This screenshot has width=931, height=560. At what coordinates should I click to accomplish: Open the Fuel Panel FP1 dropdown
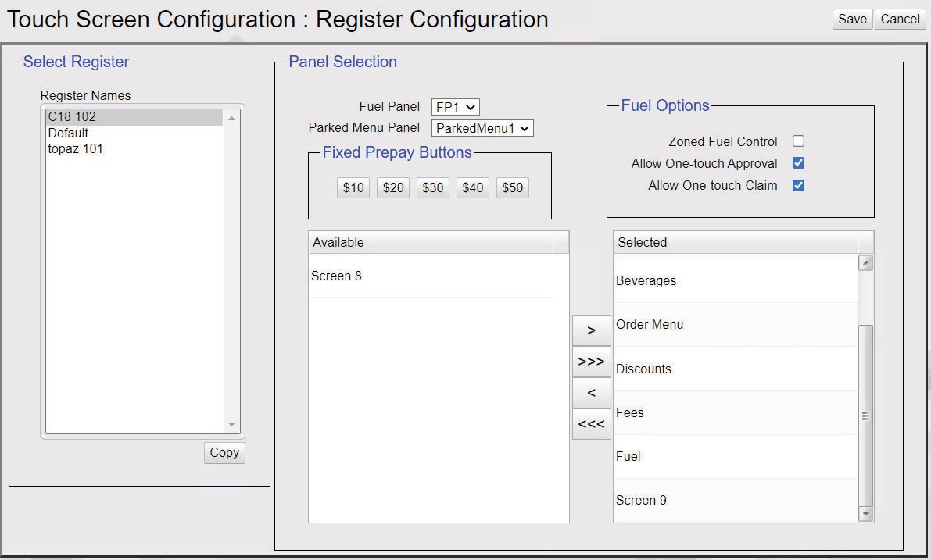[456, 107]
